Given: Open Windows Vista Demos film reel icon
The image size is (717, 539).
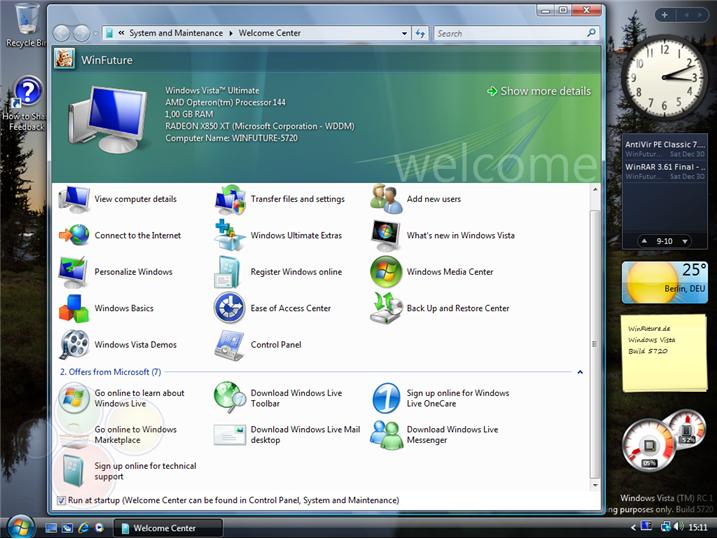Looking at the screenshot, I should tap(73, 344).
